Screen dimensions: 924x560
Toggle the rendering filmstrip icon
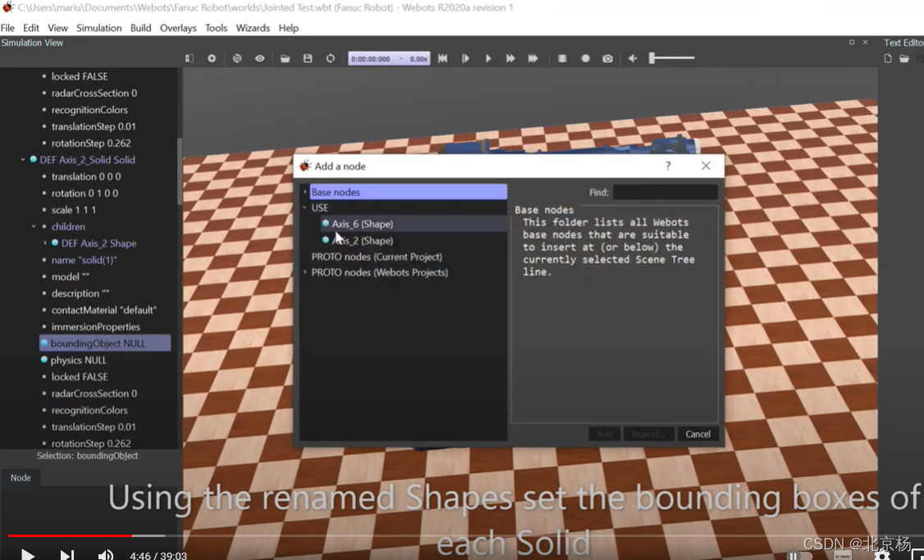562,58
